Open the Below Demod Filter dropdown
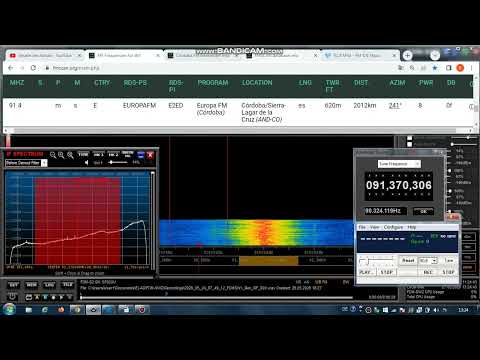The image size is (480, 360). tap(26, 163)
